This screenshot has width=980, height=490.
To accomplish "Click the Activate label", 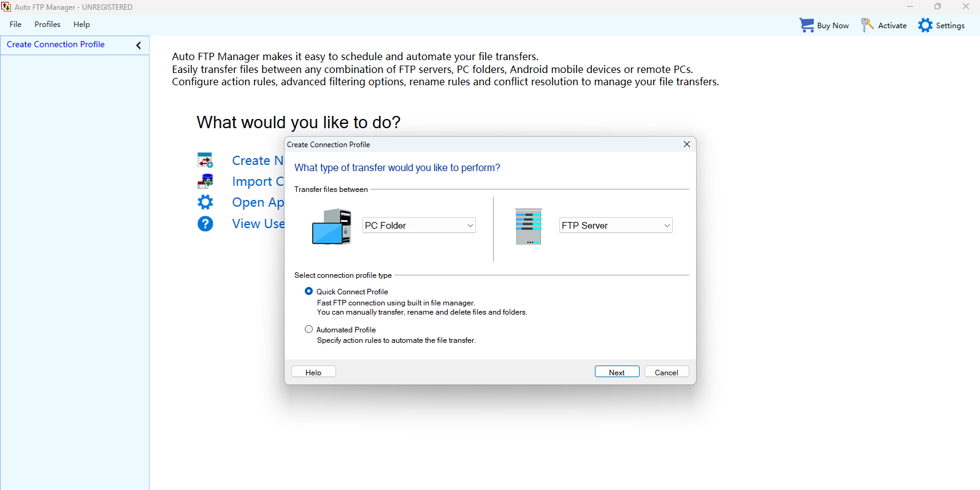I will point(892,26).
